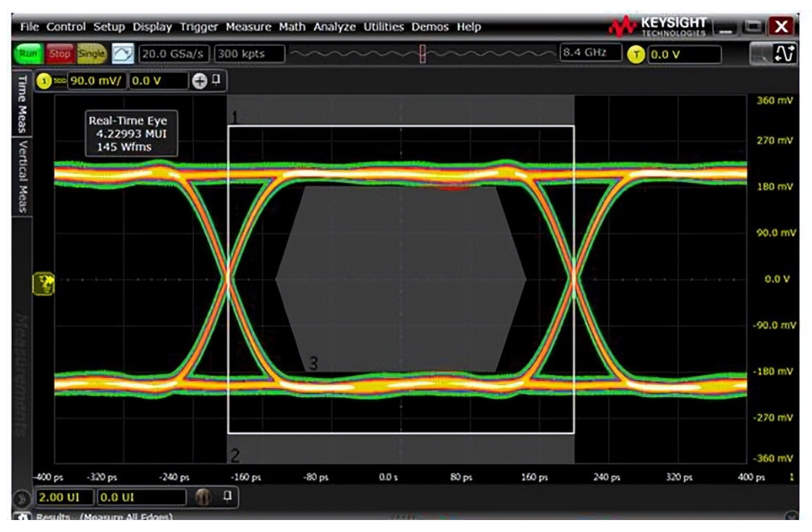The width and height of the screenshot is (812, 532).
Task: Click the memory bar position marker
Action: coord(423,54)
